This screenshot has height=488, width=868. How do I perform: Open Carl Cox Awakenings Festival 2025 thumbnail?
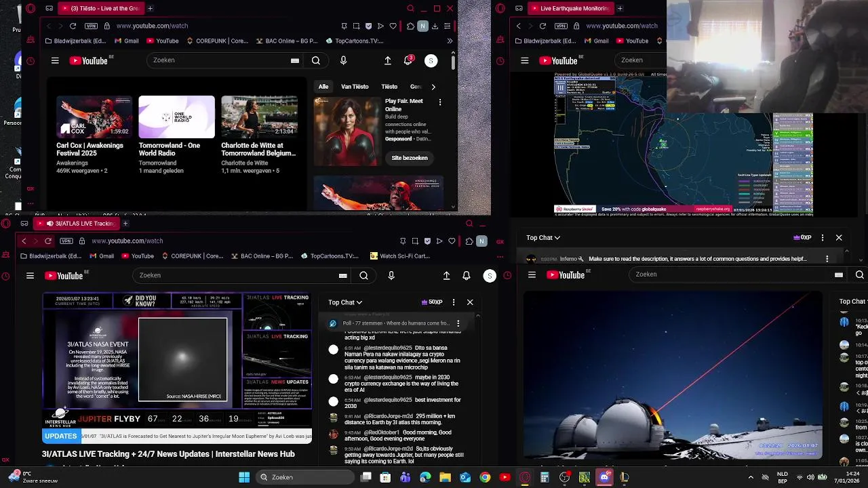point(94,117)
